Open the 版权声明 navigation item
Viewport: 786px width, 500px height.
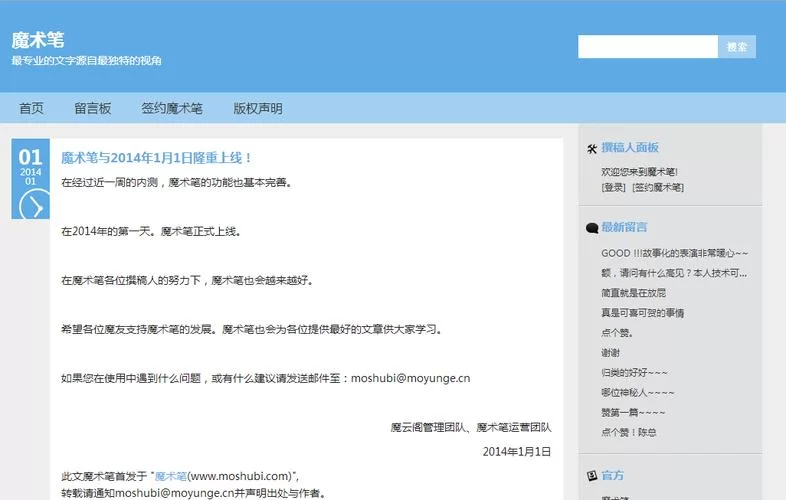pyautogui.click(x=258, y=108)
